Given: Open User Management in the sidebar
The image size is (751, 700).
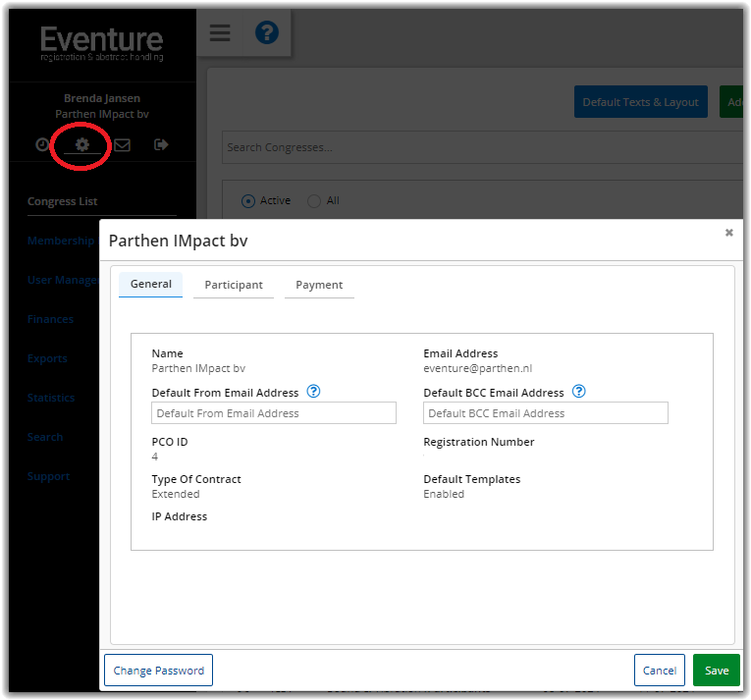Looking at the screenshot, I should pyautogui.click(x=63, y=280).
